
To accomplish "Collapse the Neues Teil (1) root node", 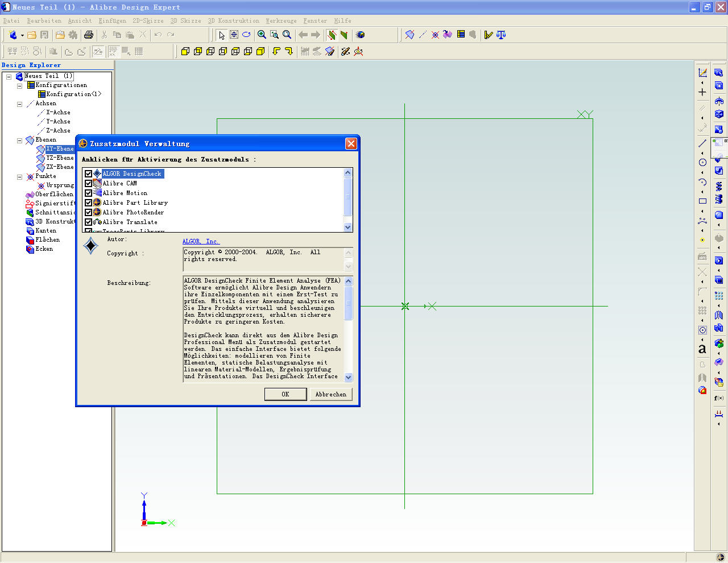I will click(x=9, y=76).
